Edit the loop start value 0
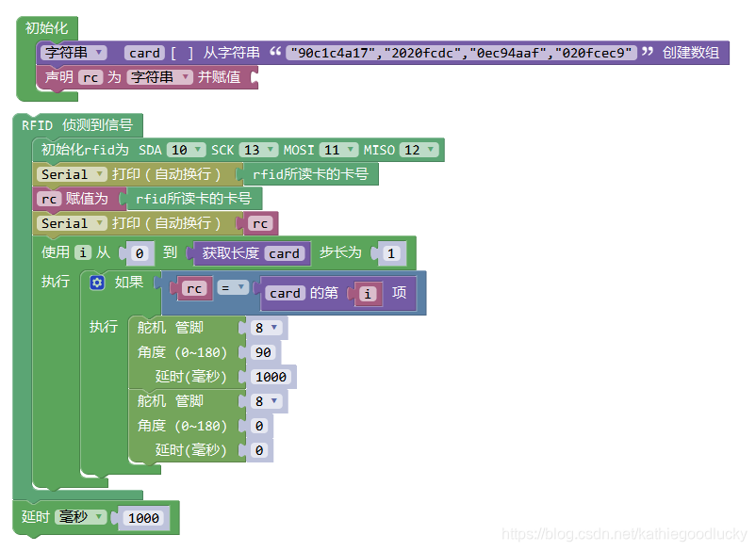 pyautogui.click(x=140, y=253)
